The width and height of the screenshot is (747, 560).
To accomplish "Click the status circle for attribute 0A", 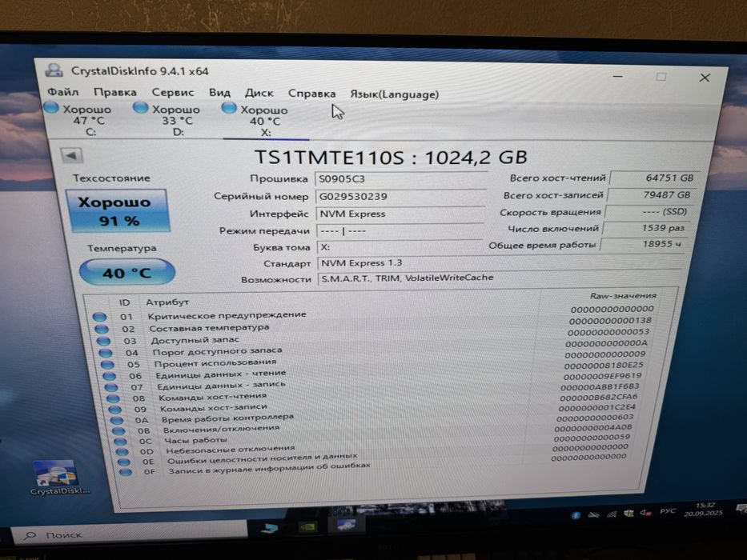I will click(117, 420).
